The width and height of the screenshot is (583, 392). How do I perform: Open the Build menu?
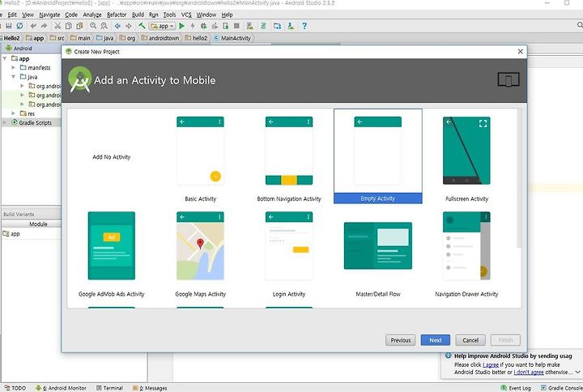click(138, 15)
